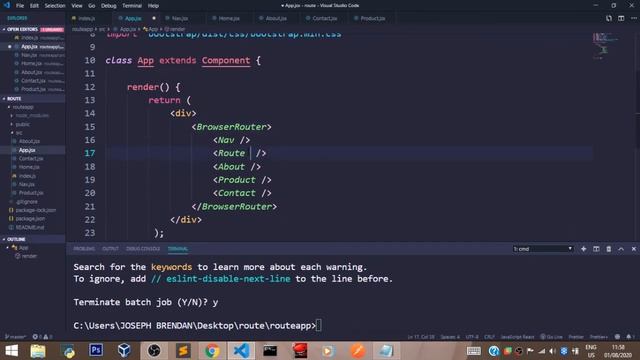Open Photoshop from the taskbar

pyautogui.click(x=96, y=351)
